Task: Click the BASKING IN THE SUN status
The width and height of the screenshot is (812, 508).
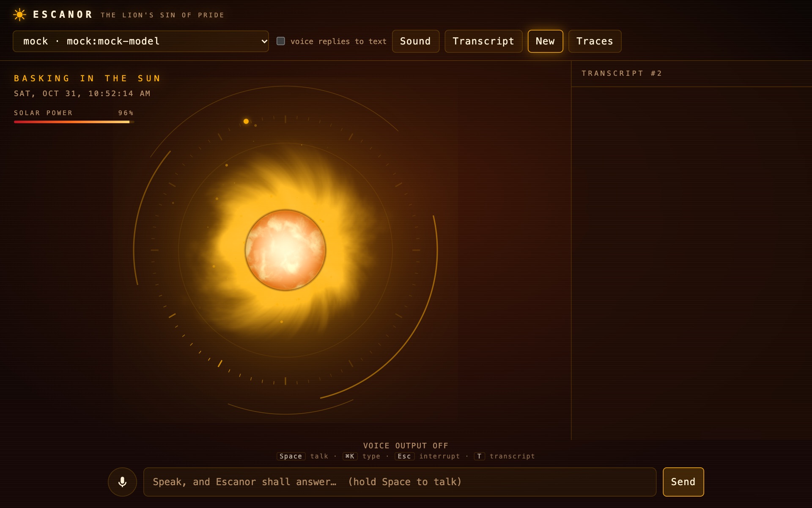Action: point(88,78)
